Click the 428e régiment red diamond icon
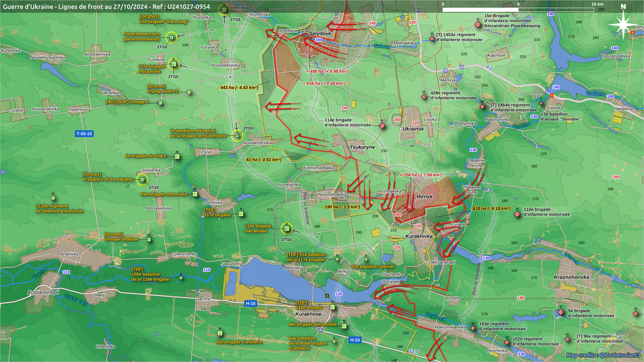 pos(424,97)
